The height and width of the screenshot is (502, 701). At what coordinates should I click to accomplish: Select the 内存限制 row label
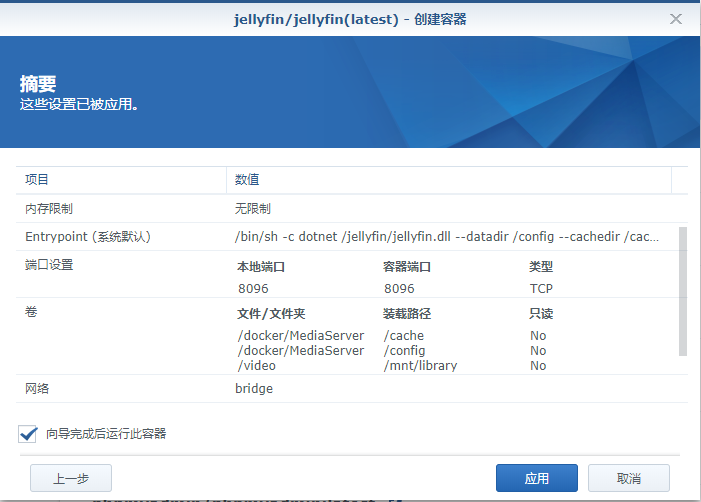pos(49,208)
